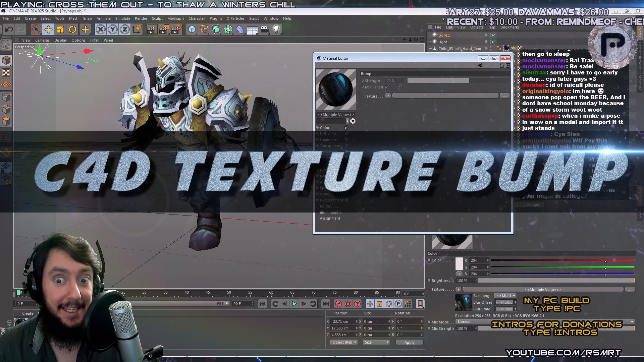644x362 pixels.
Task: Click Bump texture browse ellipsis button
Action: (x=504, y=96)
